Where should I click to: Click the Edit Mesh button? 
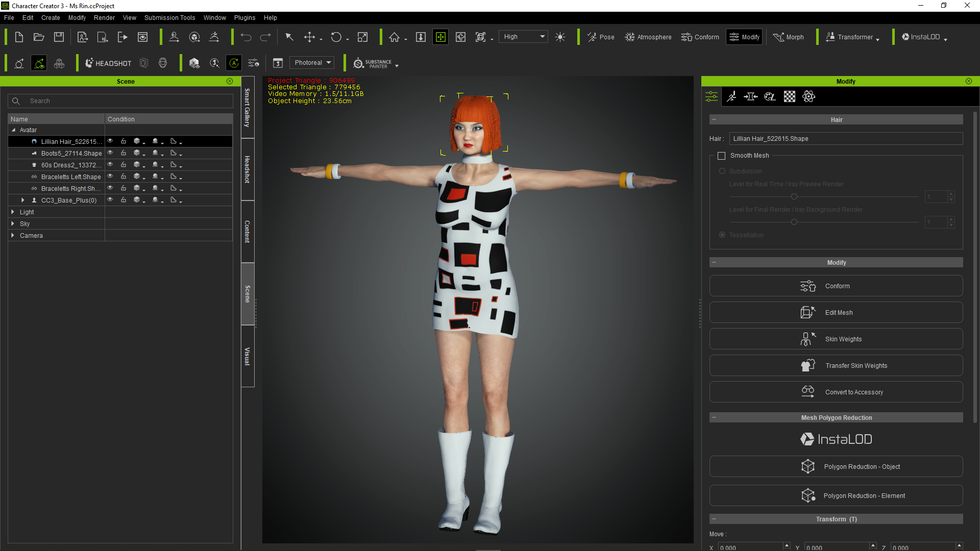point(836,313)
